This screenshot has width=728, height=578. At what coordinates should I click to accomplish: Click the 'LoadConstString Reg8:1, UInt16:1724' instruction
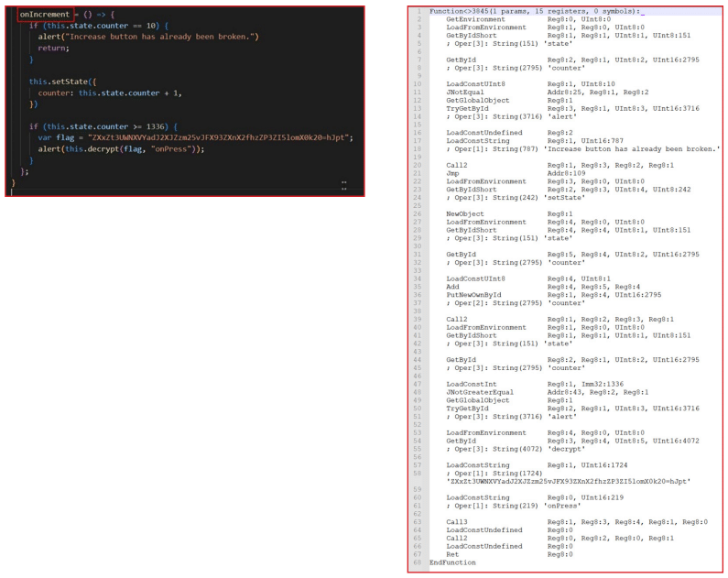tap(538, 465)
